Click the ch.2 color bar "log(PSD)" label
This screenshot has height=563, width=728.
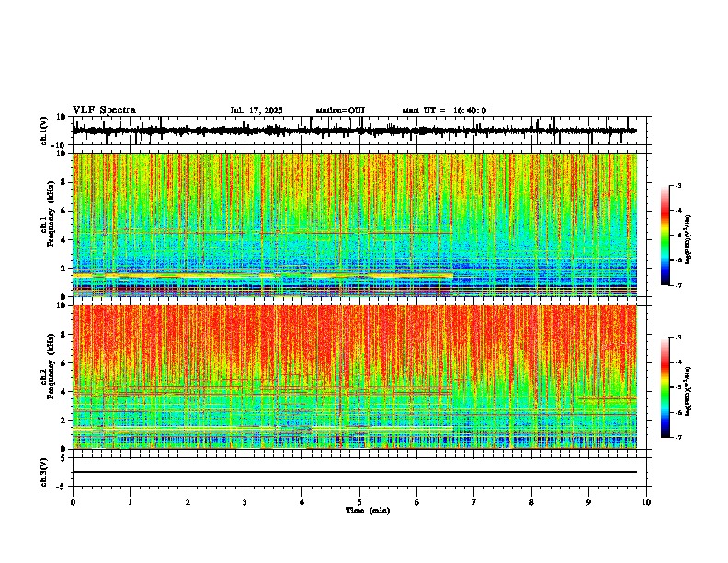688,392
